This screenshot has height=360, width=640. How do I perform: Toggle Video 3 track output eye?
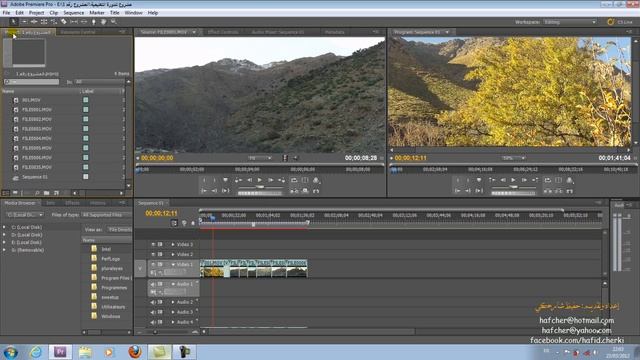coord(153,244)
